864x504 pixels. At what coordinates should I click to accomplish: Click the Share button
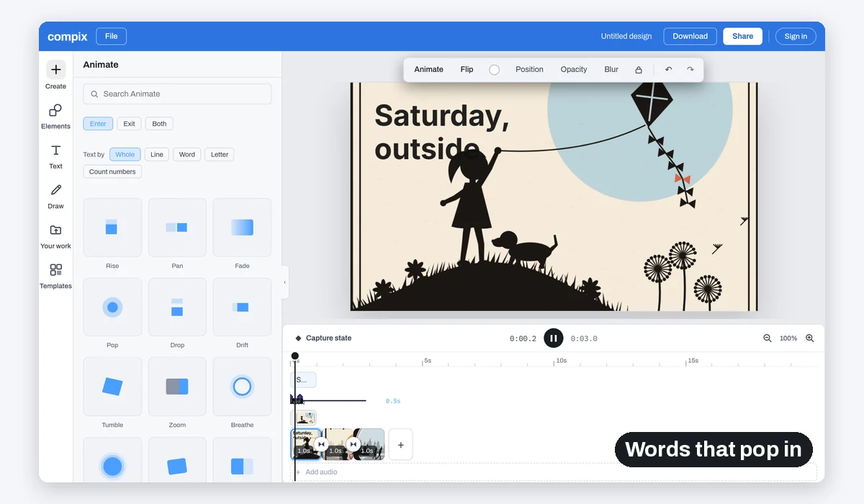742,36
